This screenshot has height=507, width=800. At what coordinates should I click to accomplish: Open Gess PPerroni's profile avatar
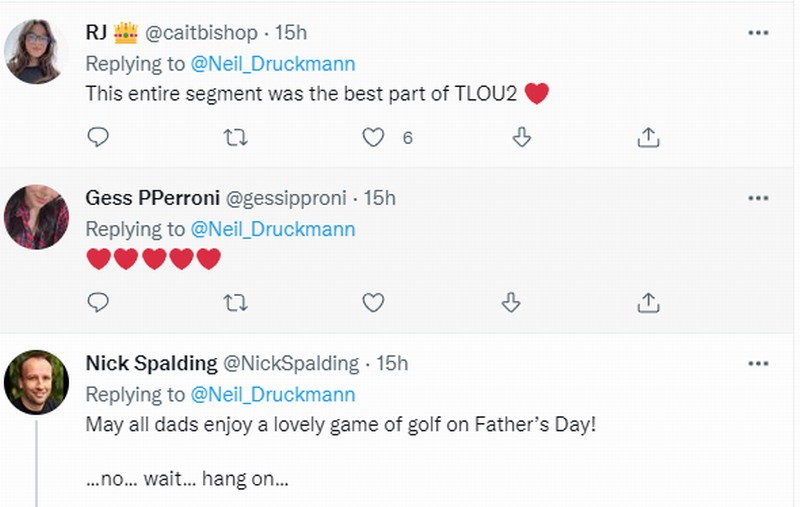coord(36,216)
